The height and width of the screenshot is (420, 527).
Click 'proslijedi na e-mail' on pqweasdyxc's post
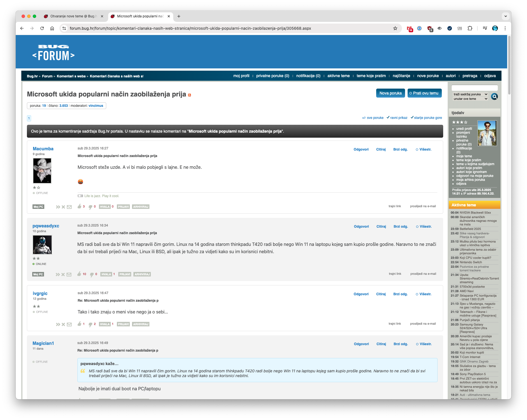coord(423,274)
